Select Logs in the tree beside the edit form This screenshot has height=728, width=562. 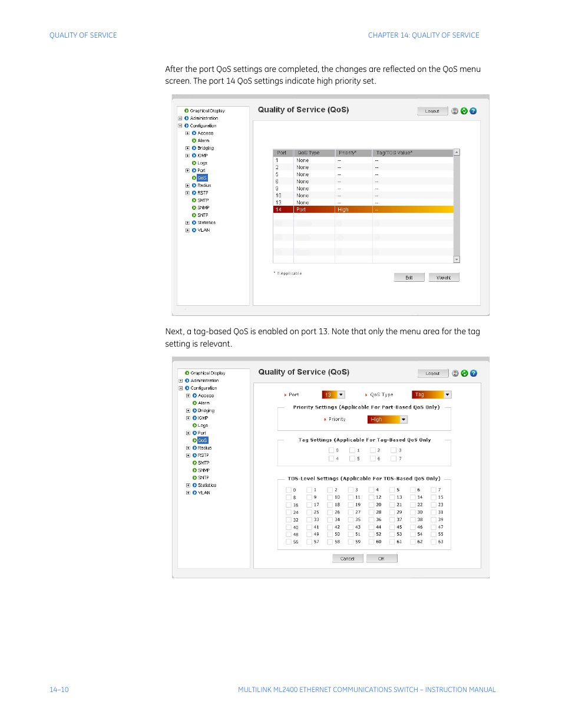click(203, 426)
